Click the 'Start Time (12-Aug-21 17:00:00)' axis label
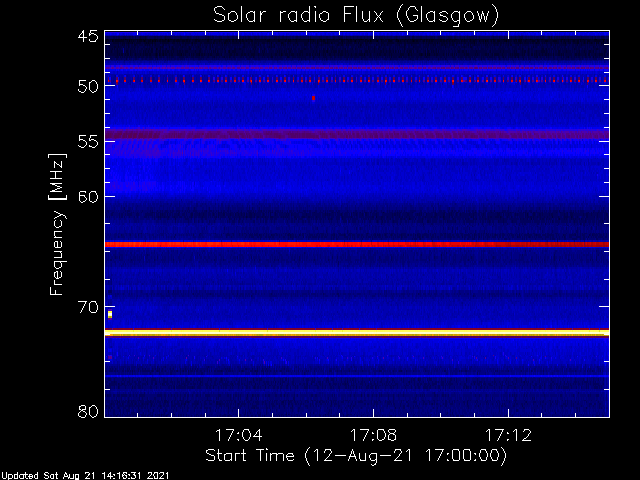The height and width of the screenshot is (480, 640). click(356, 455)
